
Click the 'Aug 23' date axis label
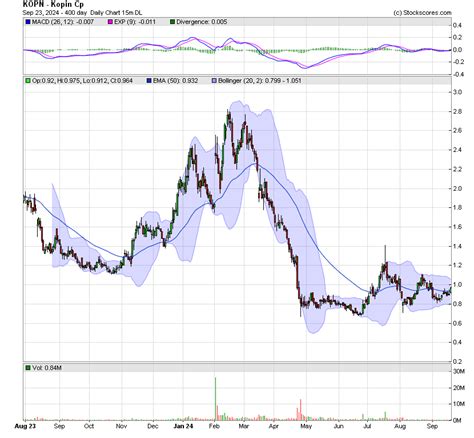pos(25,426)
